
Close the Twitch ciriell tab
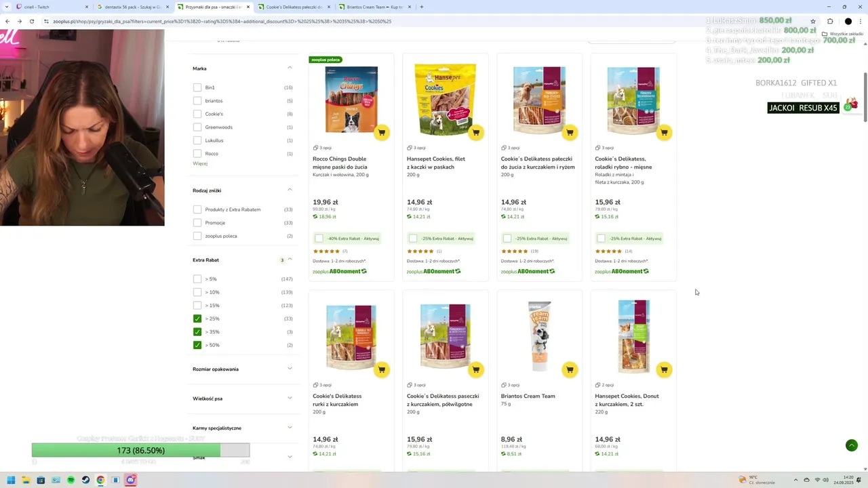coord(87,7)
